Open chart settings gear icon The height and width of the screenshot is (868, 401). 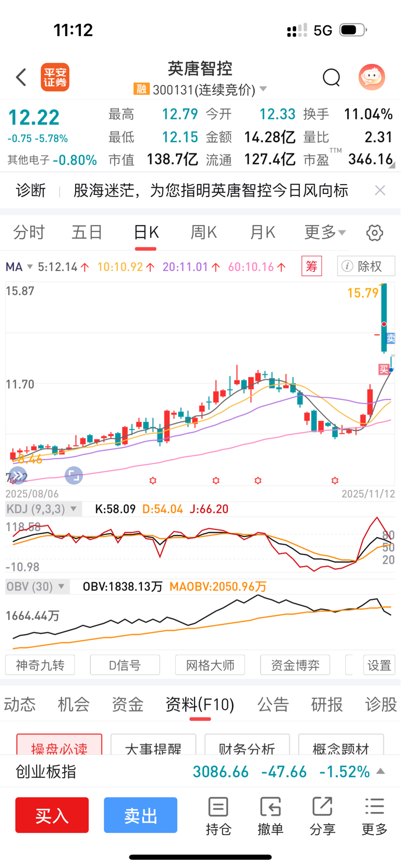(x=374, y=233)
